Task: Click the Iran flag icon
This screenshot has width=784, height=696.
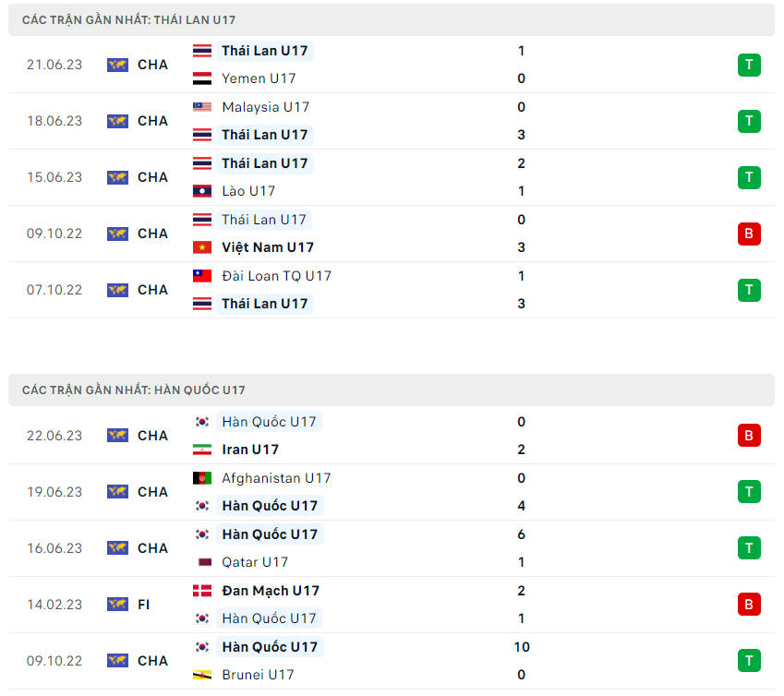Action: coord(202,450)
